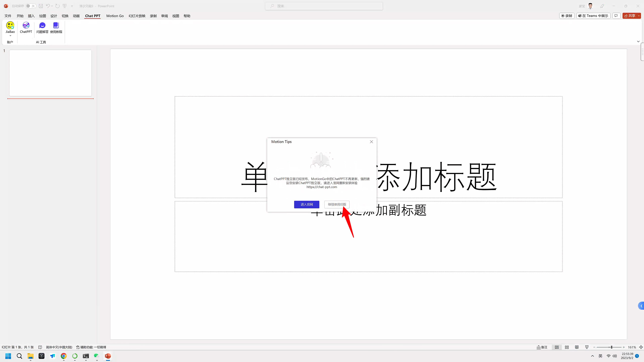
Task: Switch to the 动画 tab
Action: [x=76, y=16]
